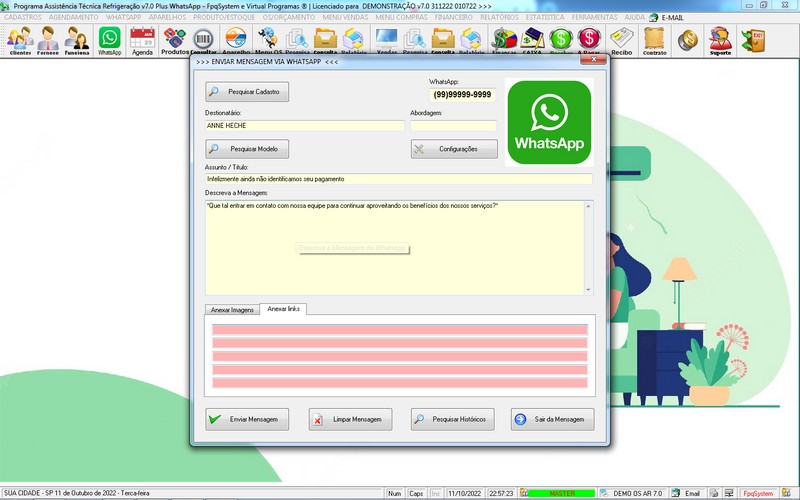
Task: Click message area scroll up arrow
Action: pos(588,206)
